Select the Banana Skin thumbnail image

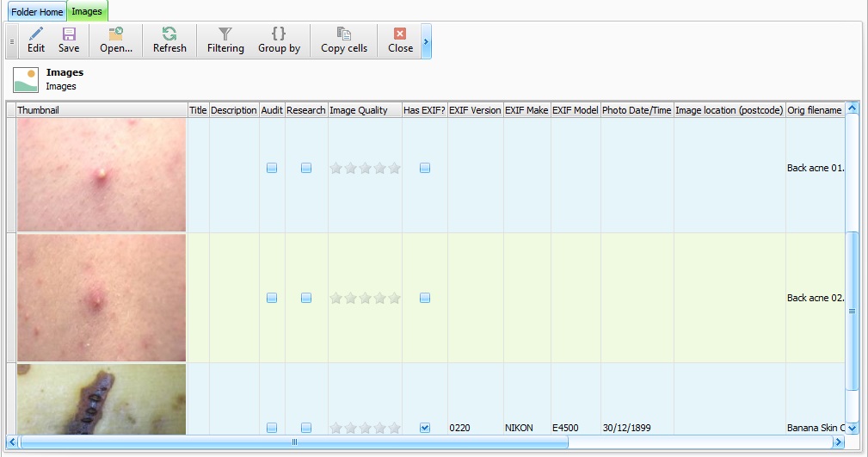102,398
